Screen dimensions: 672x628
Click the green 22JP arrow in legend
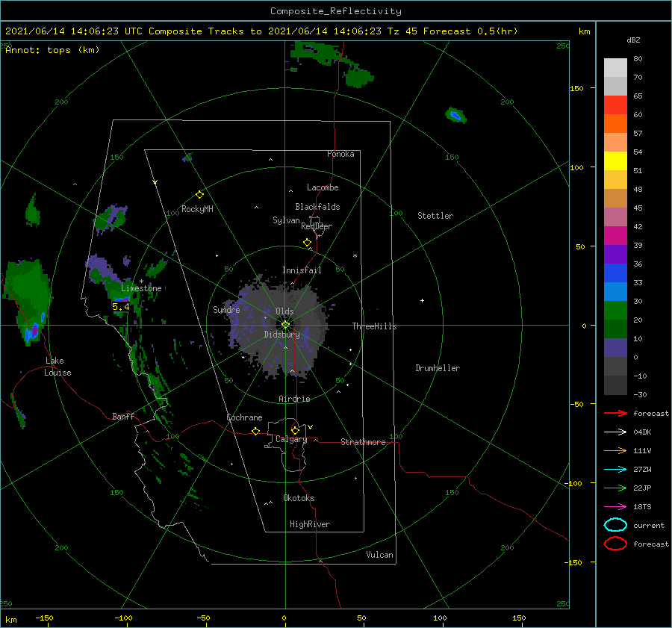615,488
